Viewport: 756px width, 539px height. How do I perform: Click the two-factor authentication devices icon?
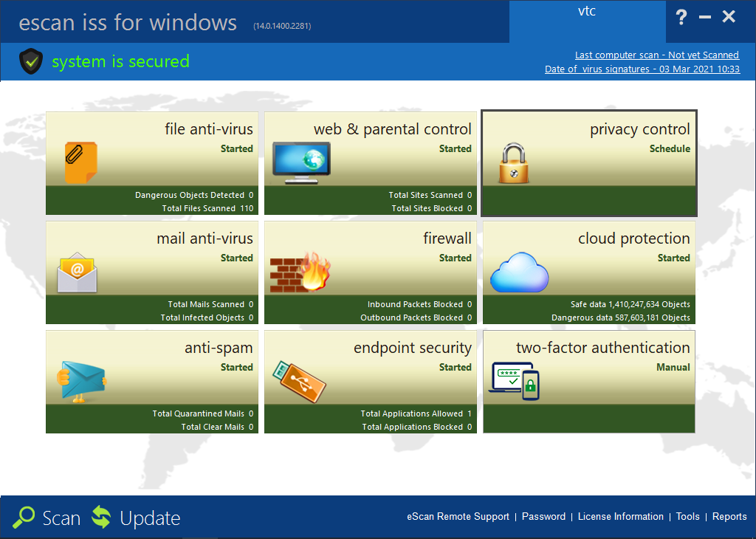(x=515, y=381)
